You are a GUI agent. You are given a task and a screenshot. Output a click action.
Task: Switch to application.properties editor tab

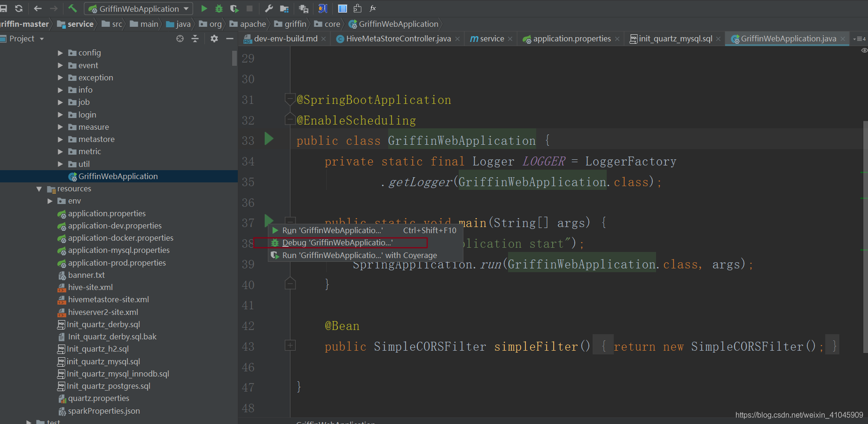572,39
